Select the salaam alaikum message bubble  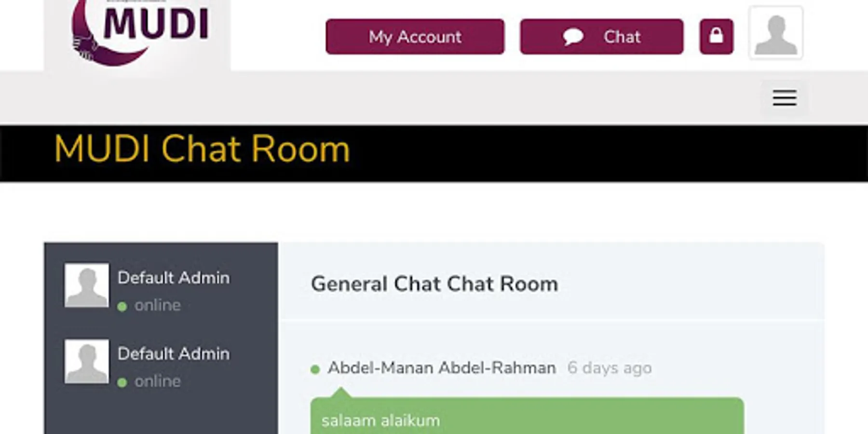[527, 418]
